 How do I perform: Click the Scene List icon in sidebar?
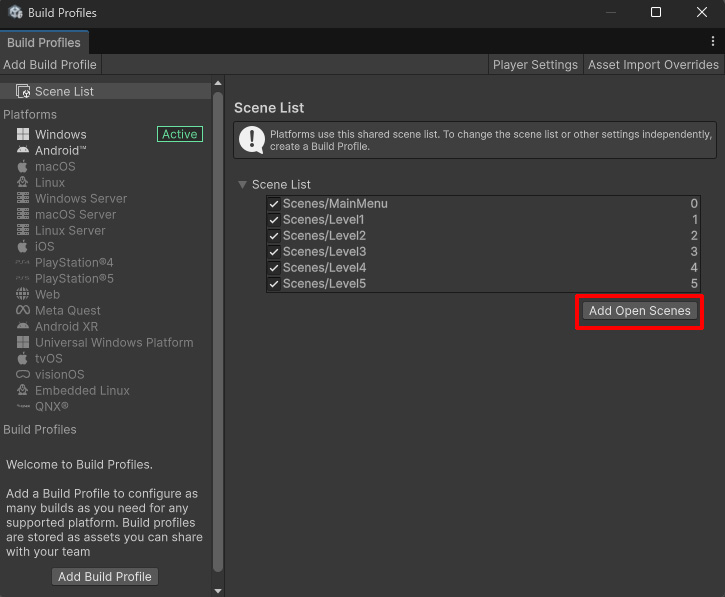[x=23, y=91]
